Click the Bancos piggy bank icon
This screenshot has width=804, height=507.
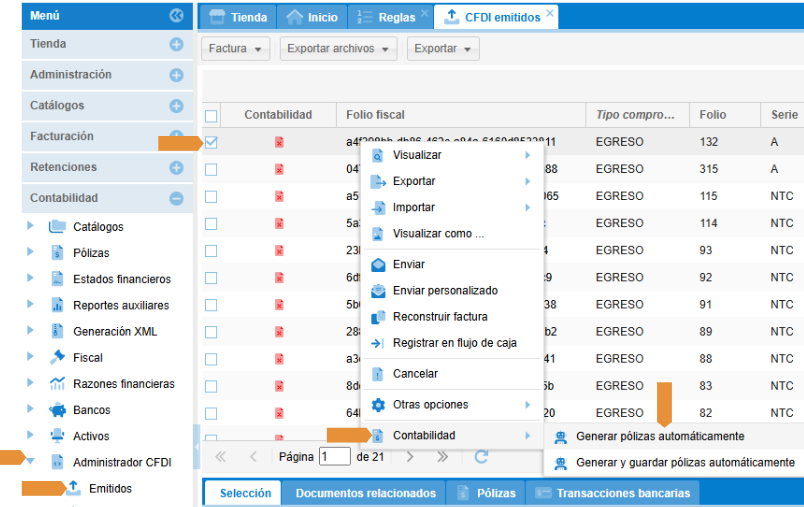click(57, 410)
